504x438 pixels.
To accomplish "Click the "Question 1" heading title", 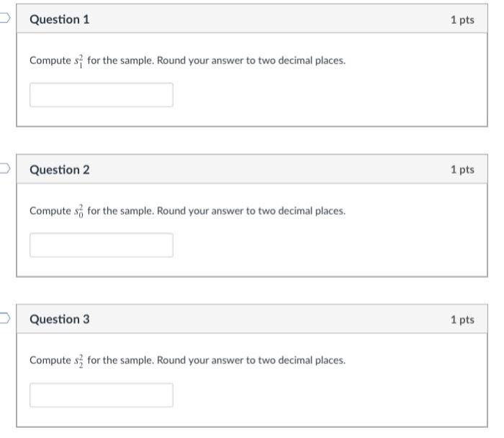I will tap(60, 19).
